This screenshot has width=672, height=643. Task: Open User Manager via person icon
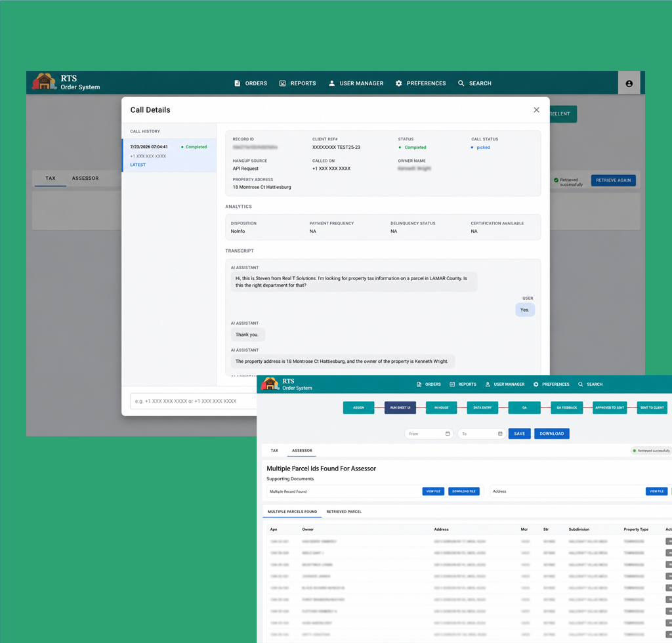(x=331, y=83)
